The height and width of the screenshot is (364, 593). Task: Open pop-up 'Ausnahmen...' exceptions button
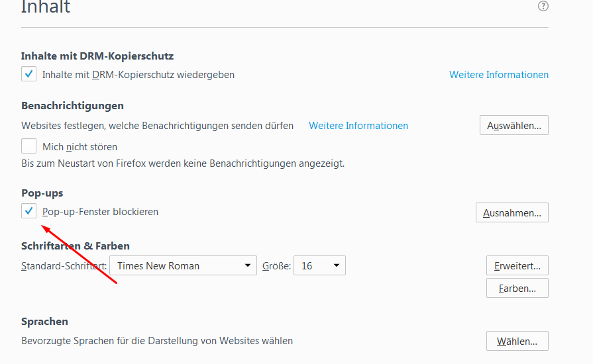coord(512,212)
